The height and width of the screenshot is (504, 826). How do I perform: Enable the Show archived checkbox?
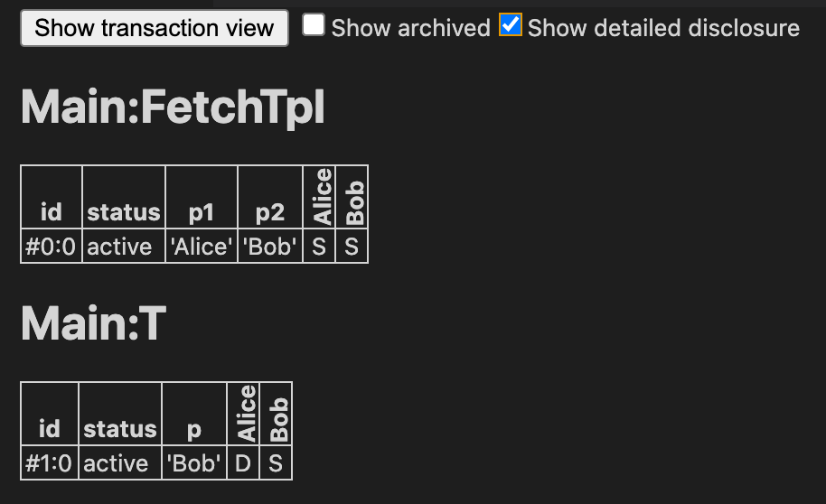click(314, 25)
